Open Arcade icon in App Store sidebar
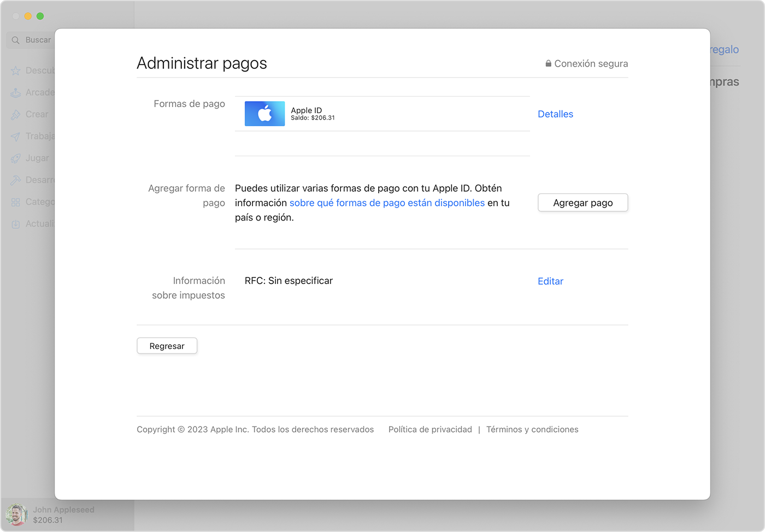The height and width of the screenshot is (532, 765). [x=16, y=92]
